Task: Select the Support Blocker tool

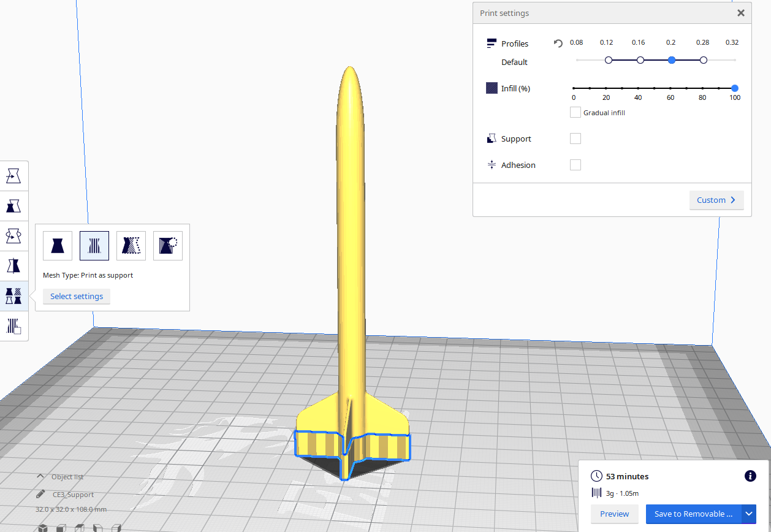Action: [x=13, y=325]
